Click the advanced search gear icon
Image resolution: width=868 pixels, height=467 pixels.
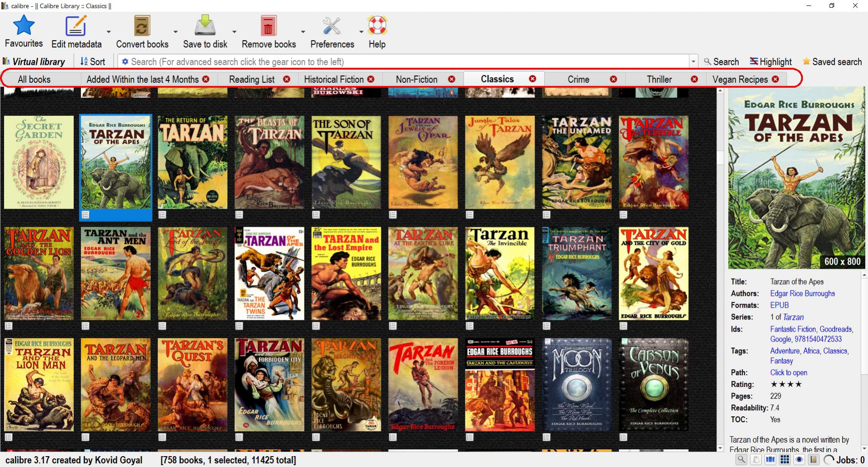click(x=125, y=62)
